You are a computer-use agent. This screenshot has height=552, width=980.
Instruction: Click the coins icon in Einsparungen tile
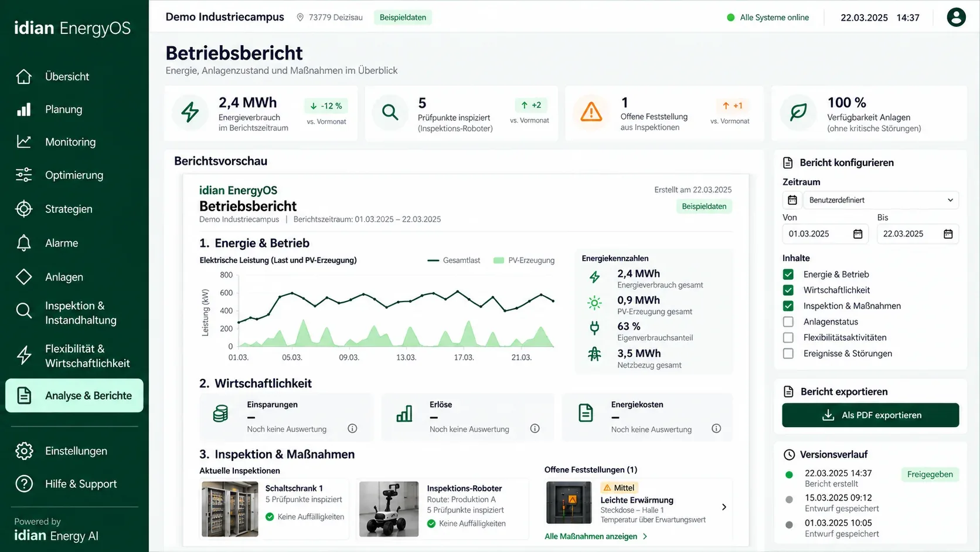220,414
